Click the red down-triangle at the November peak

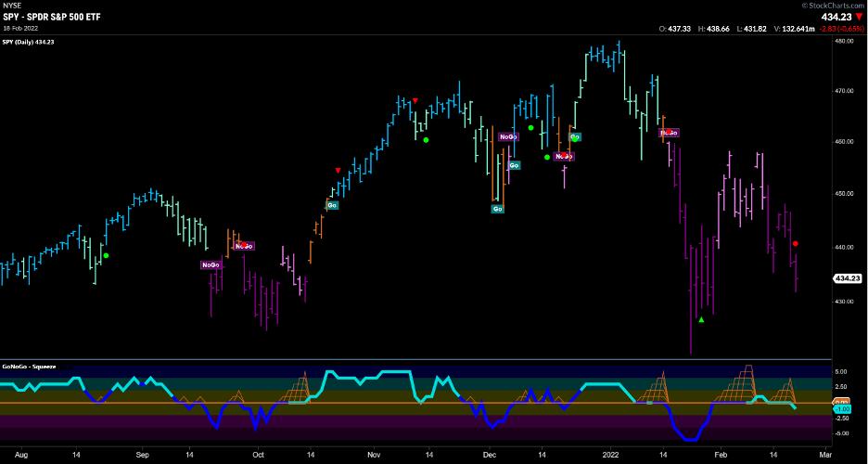pos(415,101)
